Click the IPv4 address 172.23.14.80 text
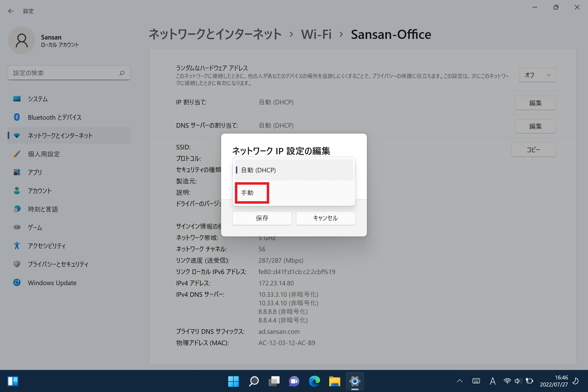Image resolution: width=588 pixels, height=392 pixels. point(276,283)
